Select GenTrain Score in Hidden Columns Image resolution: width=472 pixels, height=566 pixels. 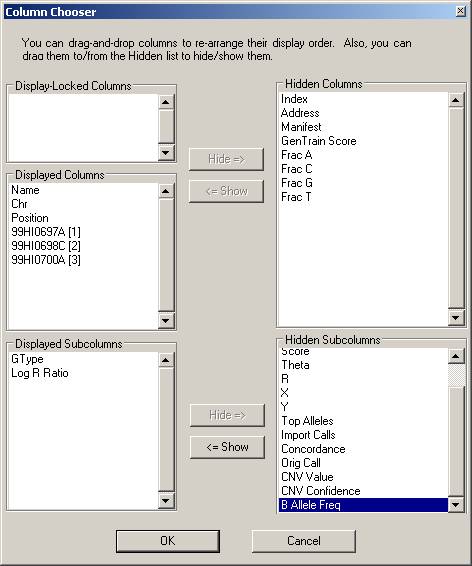[x=319, y=141]
